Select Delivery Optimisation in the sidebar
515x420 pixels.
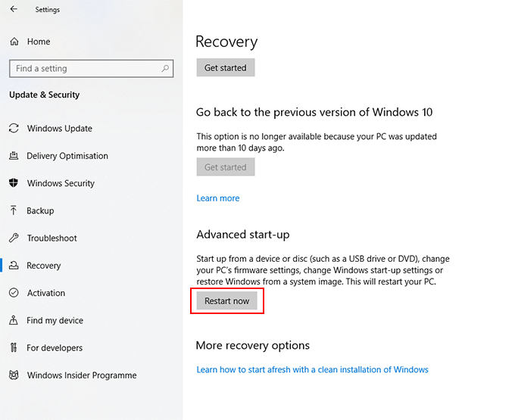pyautogui.click(x=67, y=156)
